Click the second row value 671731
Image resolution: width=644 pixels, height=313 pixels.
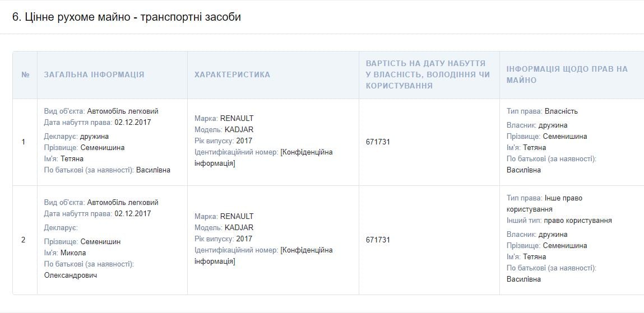[378, 240]
